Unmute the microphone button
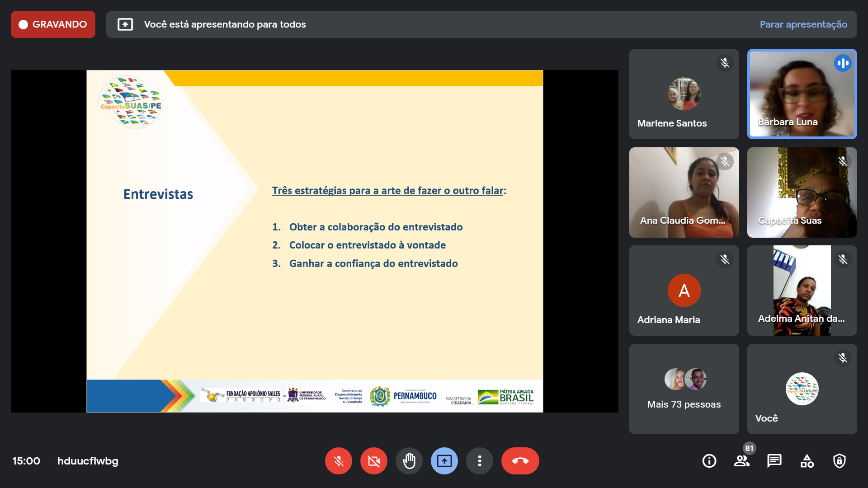The width and height of the screenshot is (868, 488). click(338, 461)
